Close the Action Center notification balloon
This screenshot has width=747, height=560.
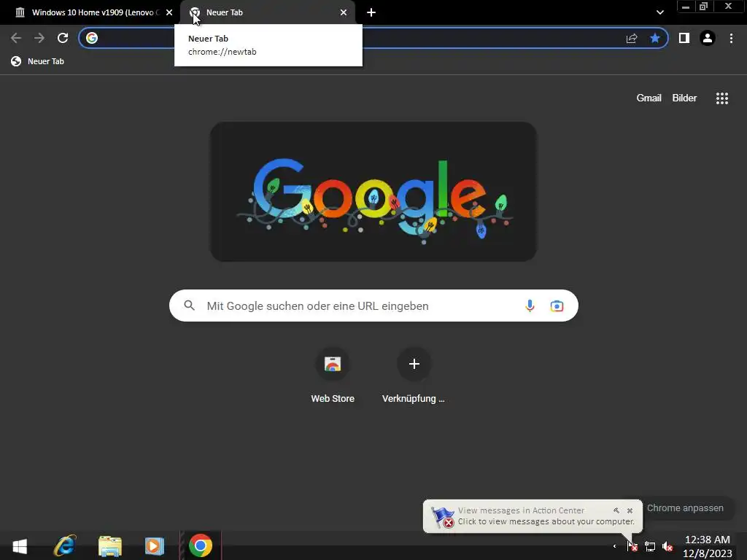630,510
